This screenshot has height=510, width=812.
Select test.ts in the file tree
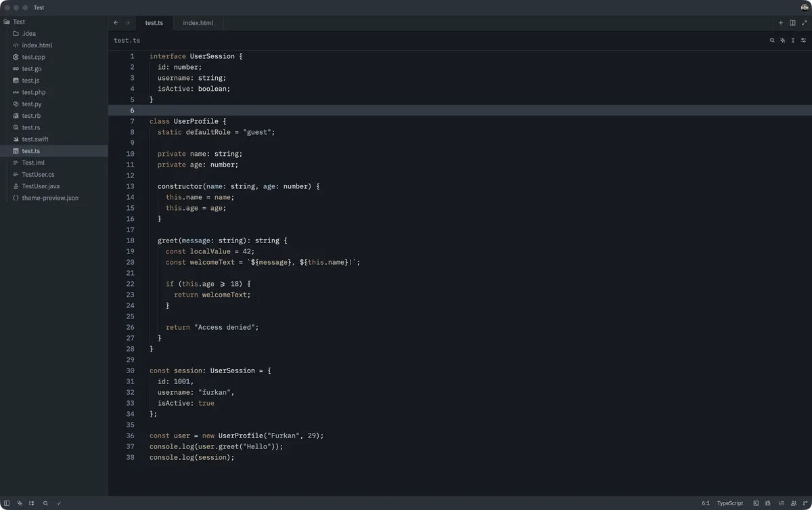pyautogui.click(x=54, y=151)
